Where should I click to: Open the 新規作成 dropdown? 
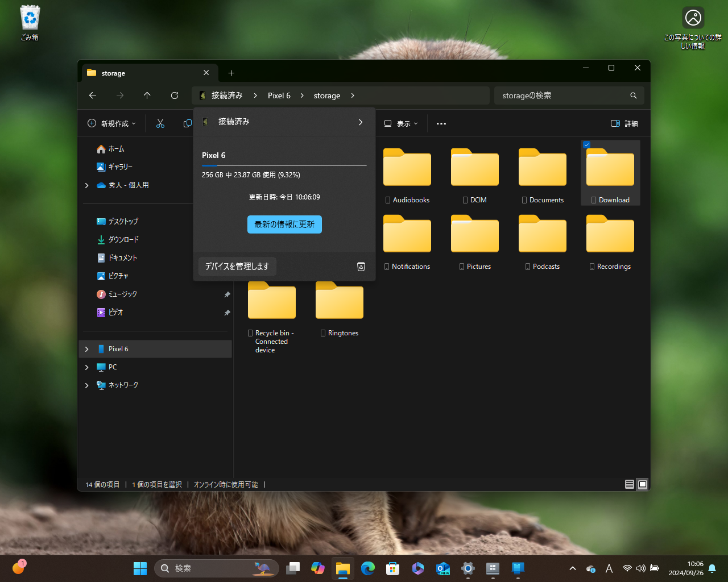[x=111, y=123]
